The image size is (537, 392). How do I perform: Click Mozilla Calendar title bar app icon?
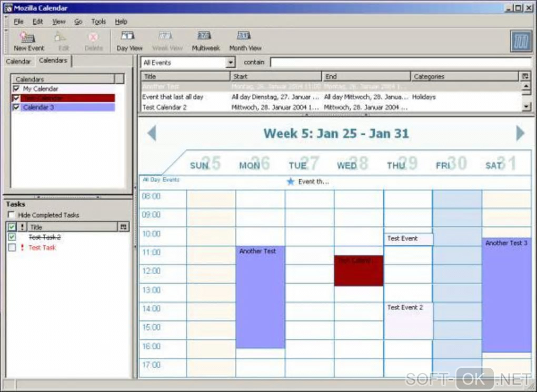pos(7,8)
